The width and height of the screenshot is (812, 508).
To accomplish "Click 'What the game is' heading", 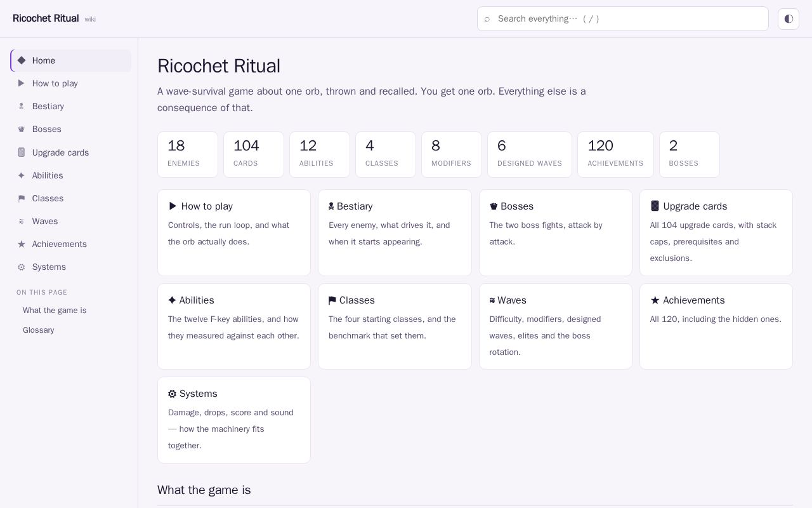I will pos(204,490).
